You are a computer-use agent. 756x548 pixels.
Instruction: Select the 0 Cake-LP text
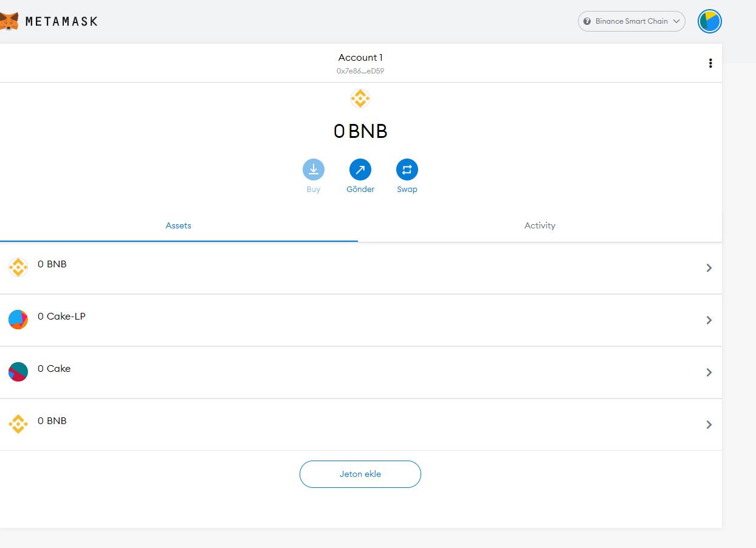[61, 317]
